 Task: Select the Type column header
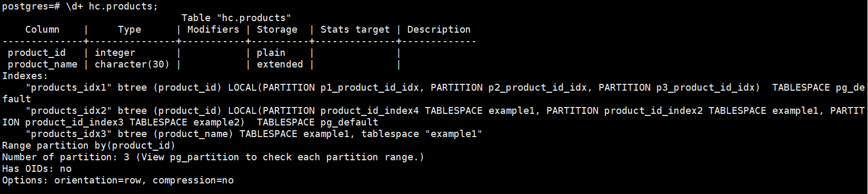tap(129, 30)
